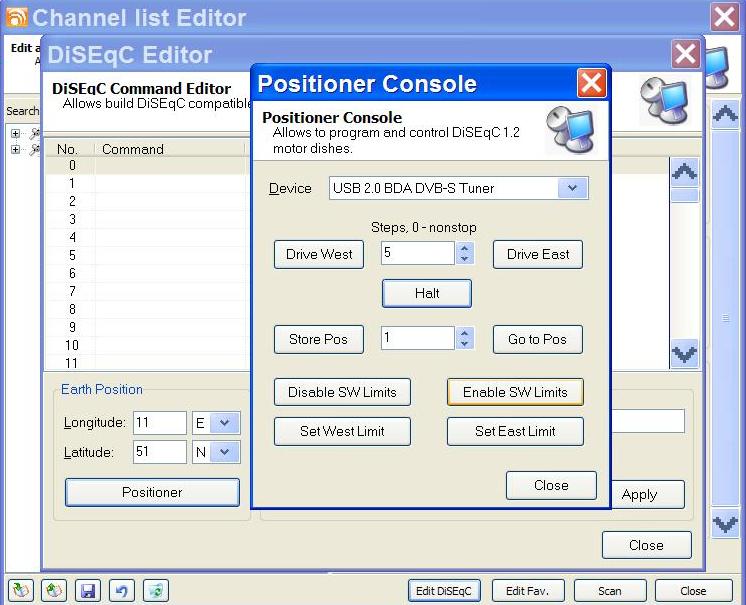Open the Longitude E/W direction dropdown
Viewport: 746px width, 605px height.
pyautogui.click(x=225, y=423)
